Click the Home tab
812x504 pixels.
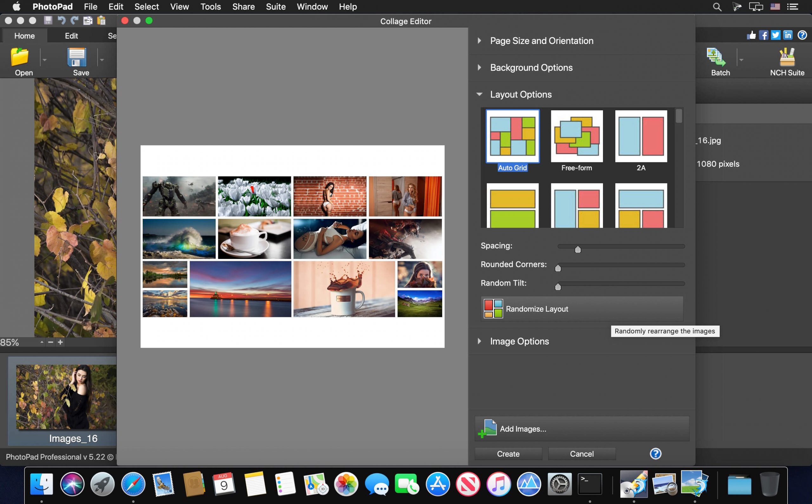tap(24, 36)
